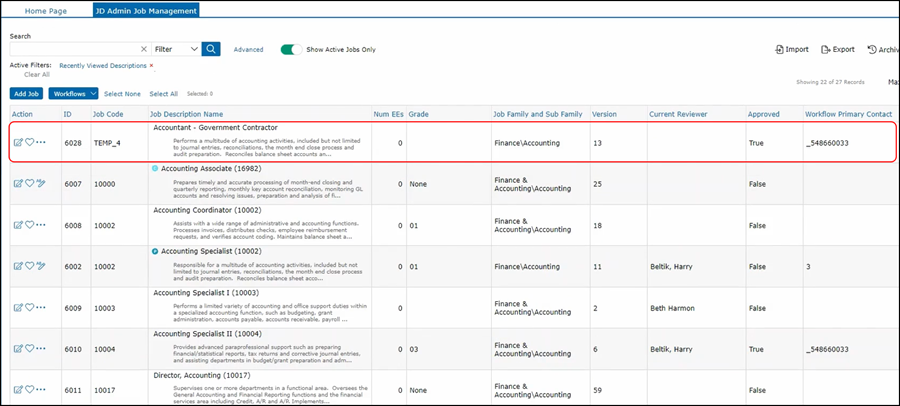The height and width of the screenshot is (406, 900).
Task: Click inside the Search input field
Action: (x=72, y=48)
